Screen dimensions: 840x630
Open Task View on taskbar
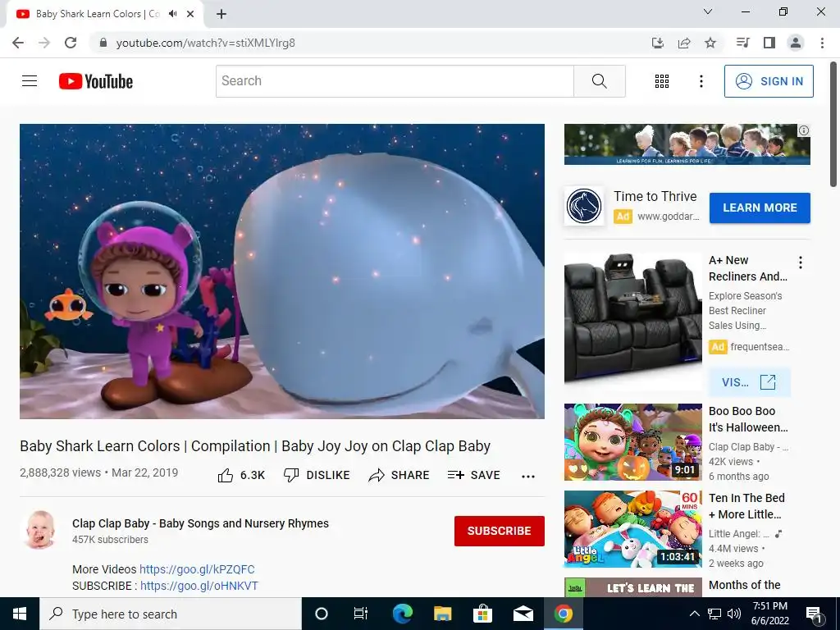coord(361,614)
